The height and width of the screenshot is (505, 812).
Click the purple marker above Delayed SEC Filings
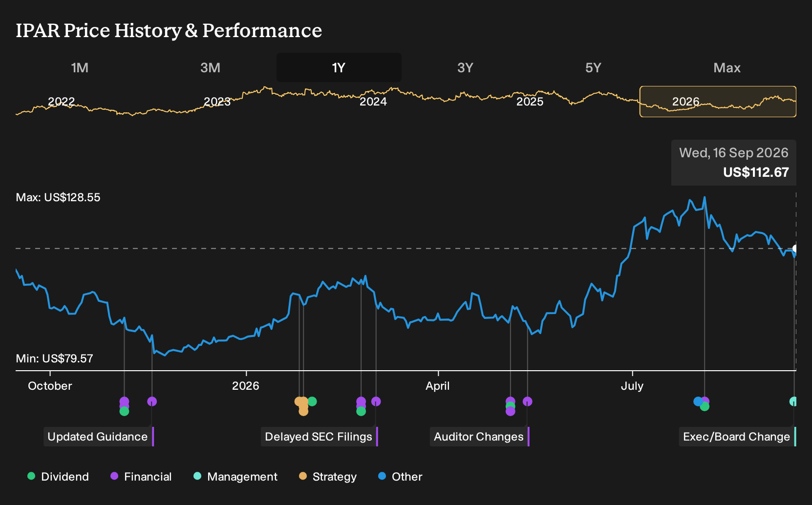pyautogui.click(x=376, y=401)
